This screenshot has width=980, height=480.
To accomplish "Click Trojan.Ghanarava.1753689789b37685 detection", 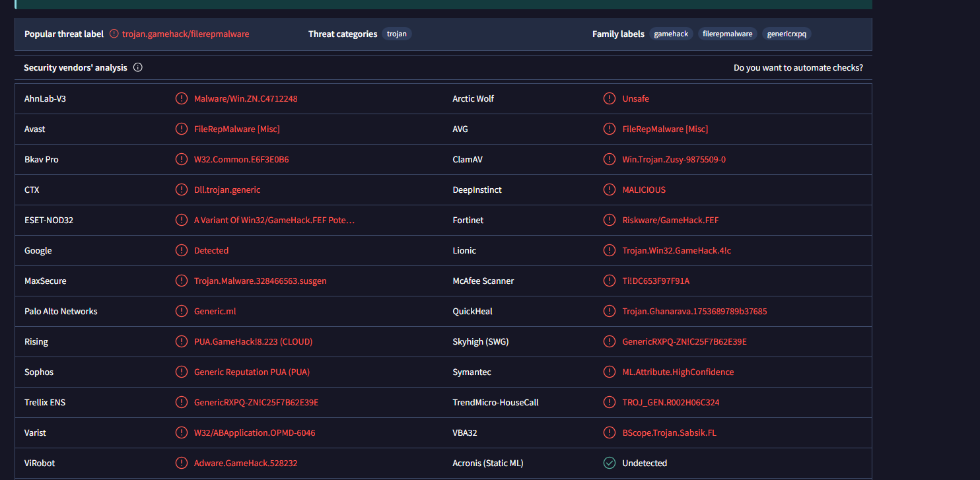I will point(695,311).
